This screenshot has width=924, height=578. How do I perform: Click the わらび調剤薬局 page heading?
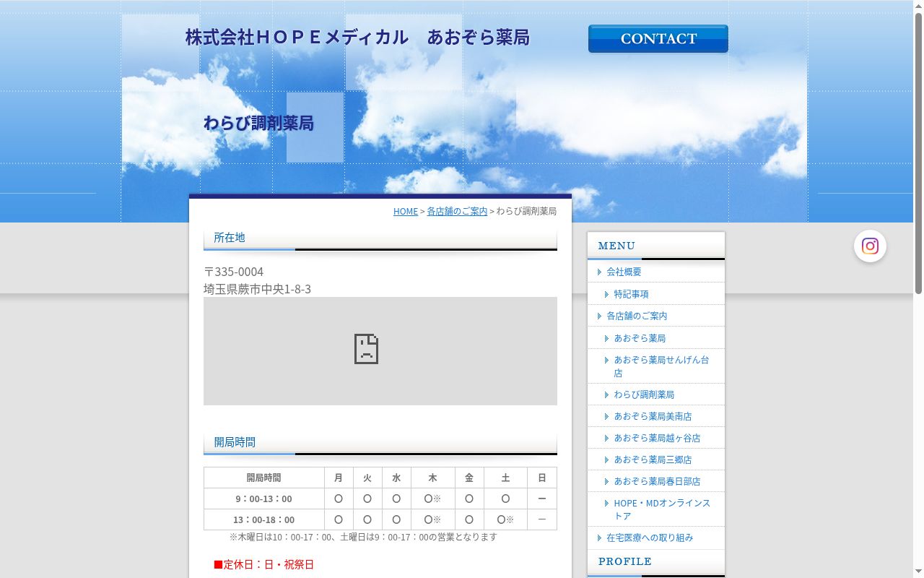[x=258, y=124]
